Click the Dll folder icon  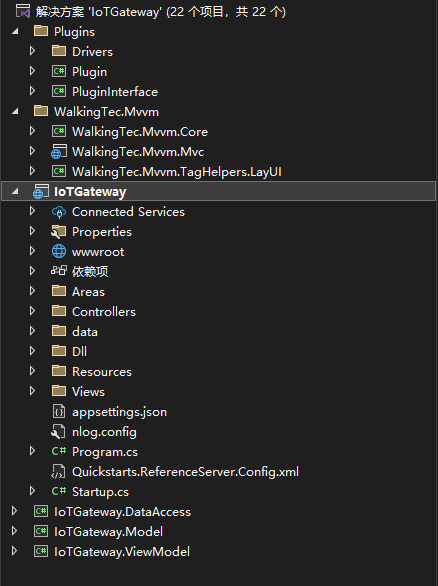[x=59, y=351]
